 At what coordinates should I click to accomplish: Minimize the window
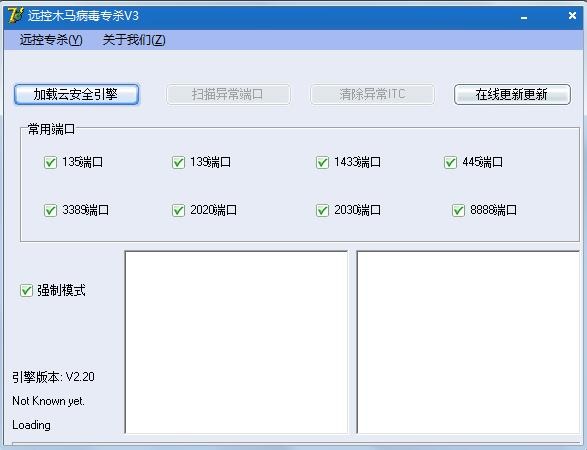click(x=524, y=17)
